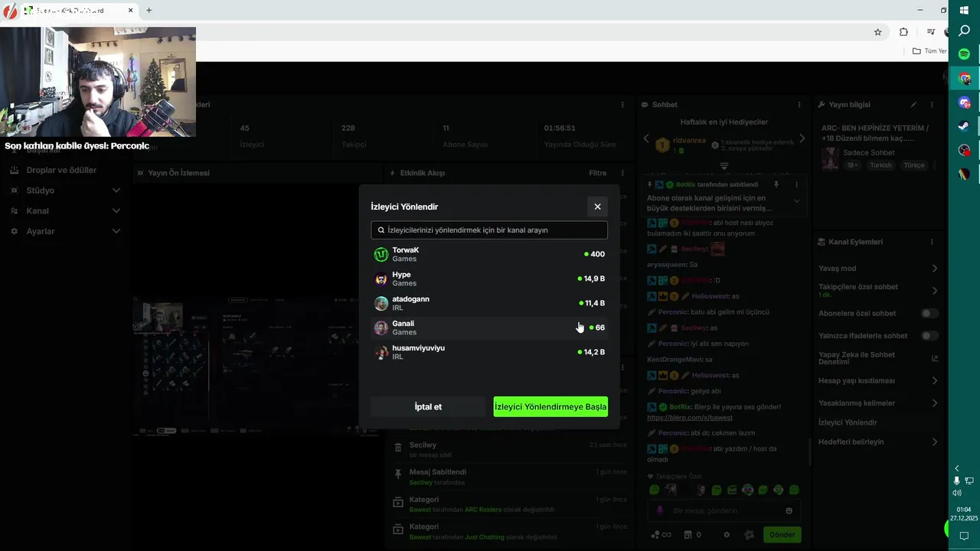Image resolution: width=980 pixels, height=551 pixels.
Task: Click the Mesaj Sabitlendi activity entry
Action: pyautogui.click(x=509, y=477)
